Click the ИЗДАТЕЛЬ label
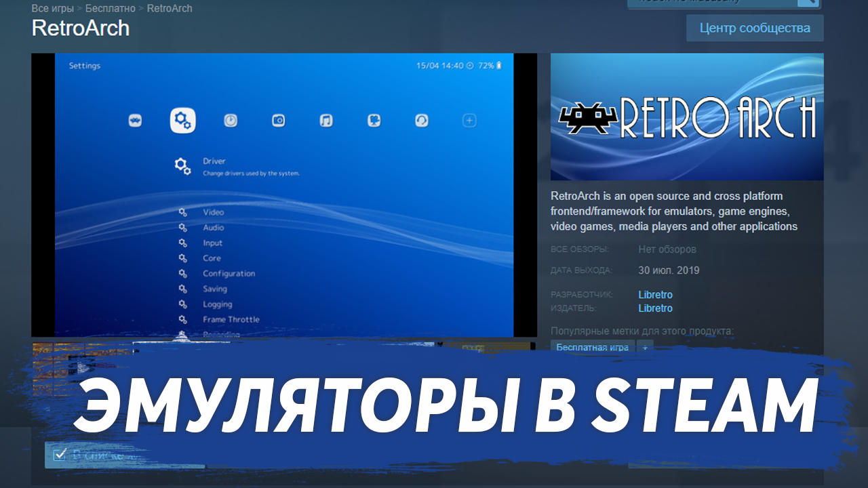This screenshot has height=488, width=868. click(x=574, y=308)
